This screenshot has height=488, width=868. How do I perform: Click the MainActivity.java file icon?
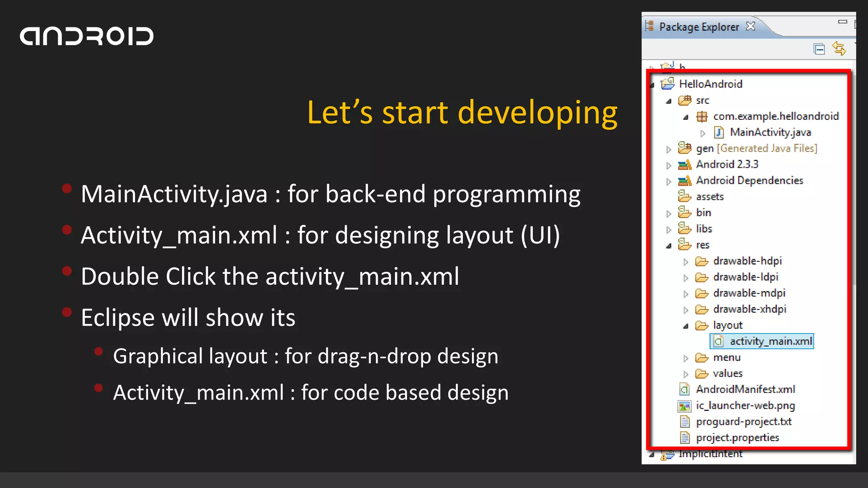tap(719, 133)
